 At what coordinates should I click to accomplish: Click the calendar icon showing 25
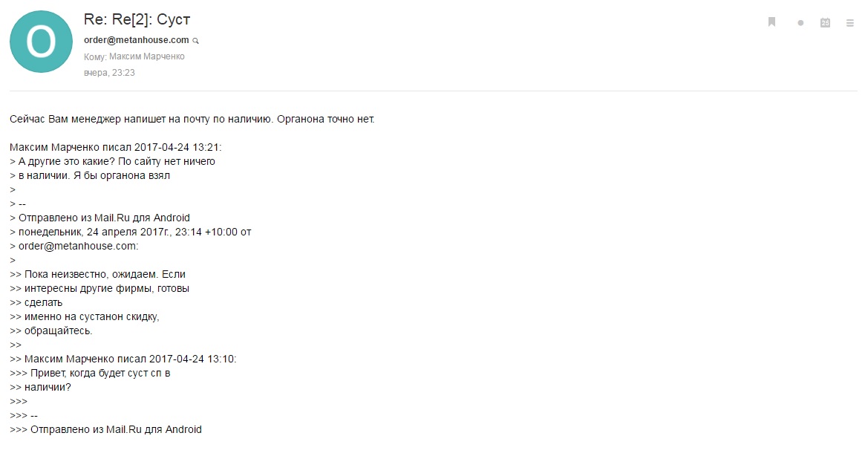(825, 22)
